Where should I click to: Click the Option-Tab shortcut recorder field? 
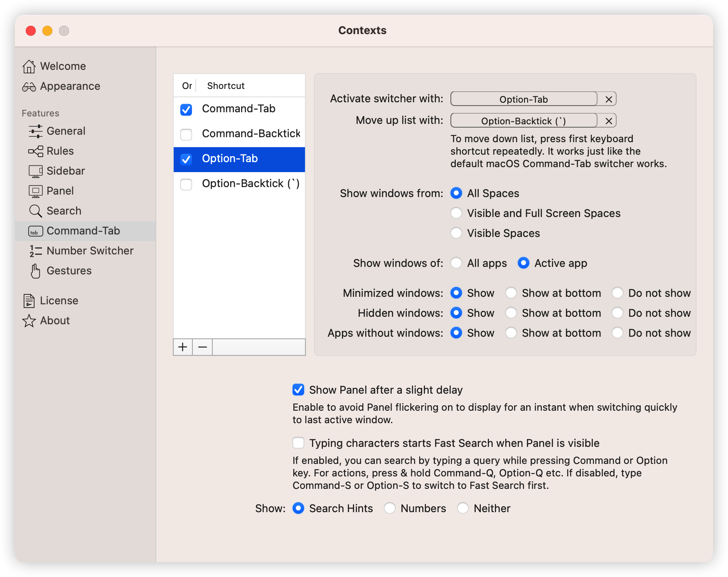[524, 99]
